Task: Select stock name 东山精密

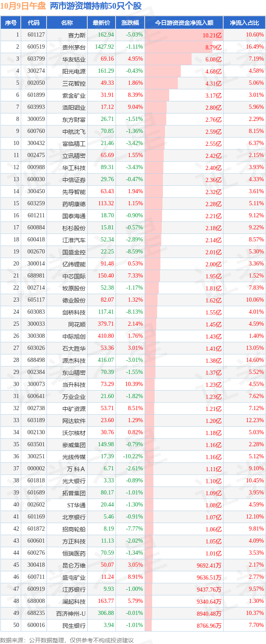Action: 74,373
